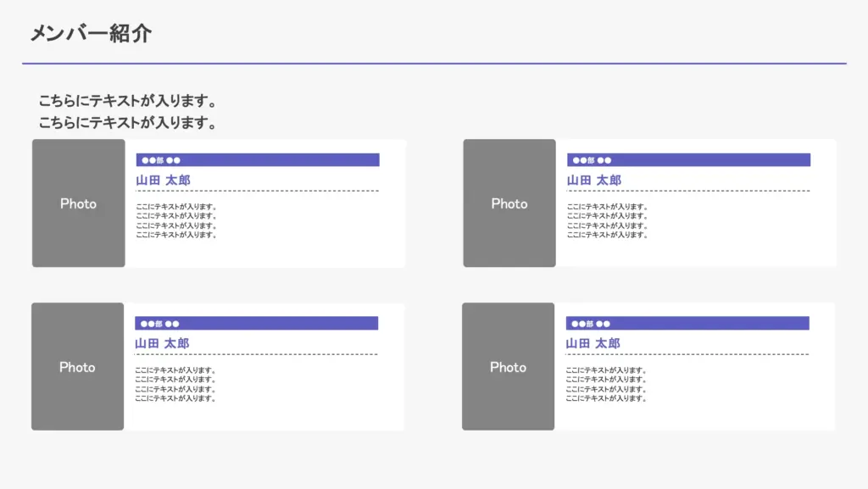This screenshot has height=489, width=868.
Task: Click the second こちらにテキストが入ります line
Action: click(x=127, y=123)
